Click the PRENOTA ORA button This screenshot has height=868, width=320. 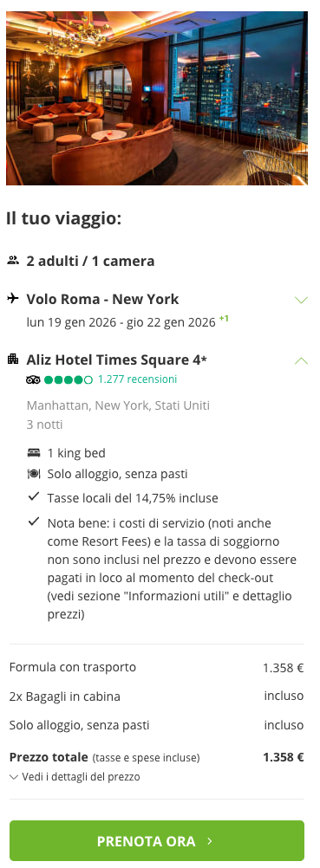157,841
